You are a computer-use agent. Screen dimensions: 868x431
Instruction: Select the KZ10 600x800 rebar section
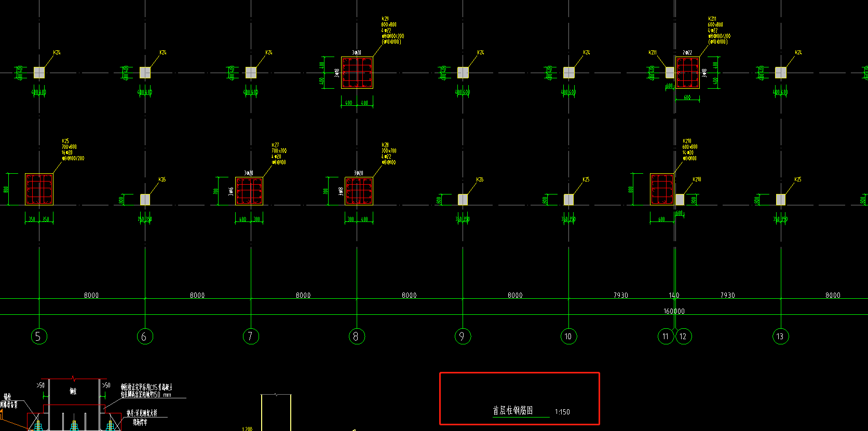click(x=662, y=189)
